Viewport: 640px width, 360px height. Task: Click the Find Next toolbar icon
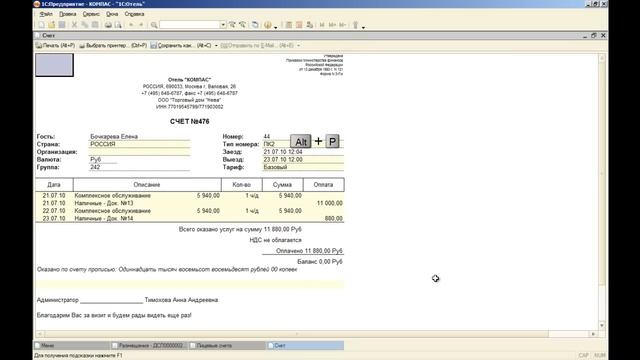click(232, 25)
